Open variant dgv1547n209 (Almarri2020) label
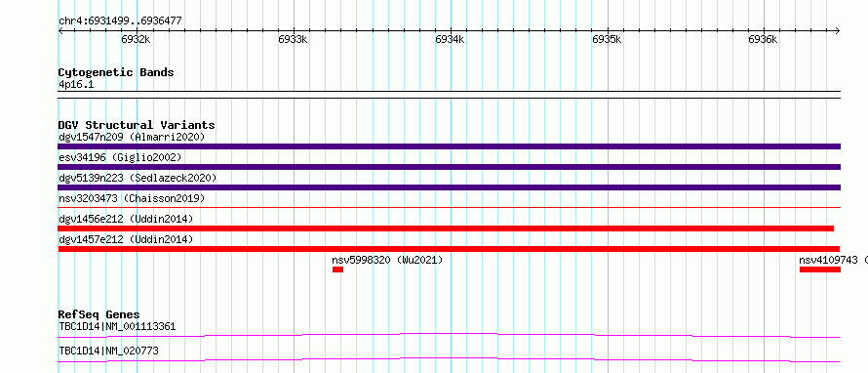This screenshot has width=868, height=373. 132,137
